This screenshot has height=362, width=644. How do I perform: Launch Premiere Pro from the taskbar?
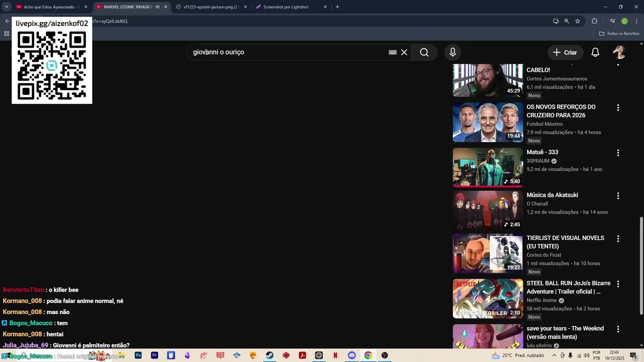154,355
